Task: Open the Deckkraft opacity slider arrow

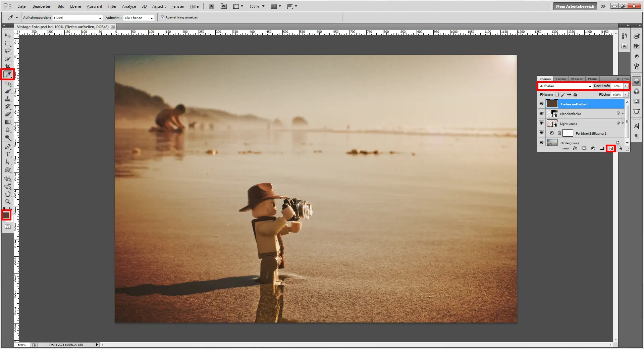Action: click(626, 86)
